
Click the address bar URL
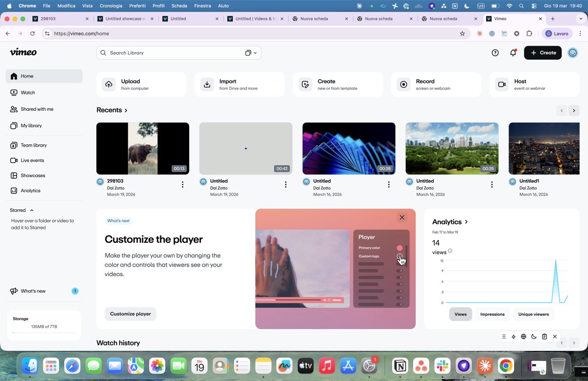(x=81, y=33)
